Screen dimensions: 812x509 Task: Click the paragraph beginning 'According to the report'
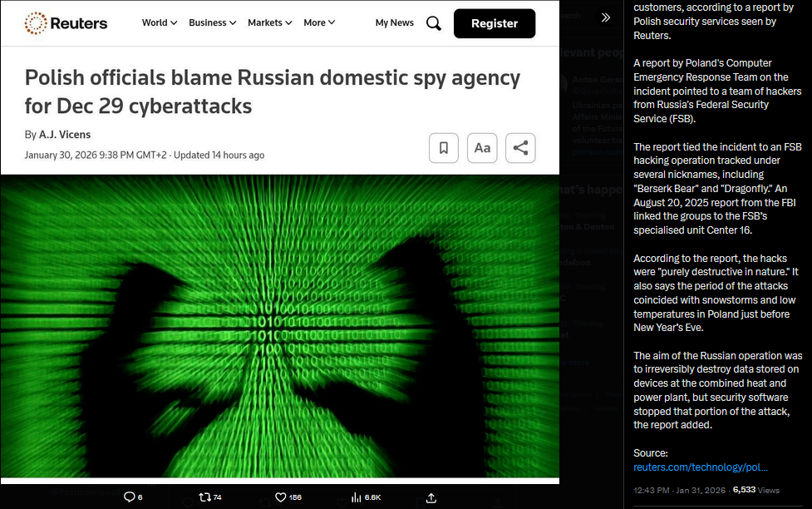click(716, 293)
